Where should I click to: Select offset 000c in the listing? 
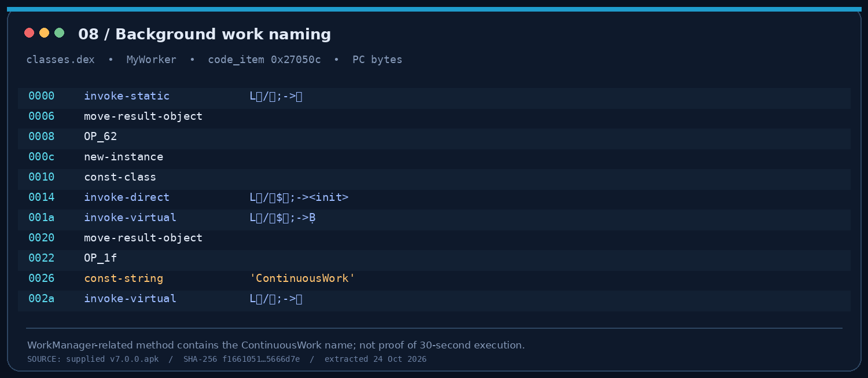[x=42, y=157]
